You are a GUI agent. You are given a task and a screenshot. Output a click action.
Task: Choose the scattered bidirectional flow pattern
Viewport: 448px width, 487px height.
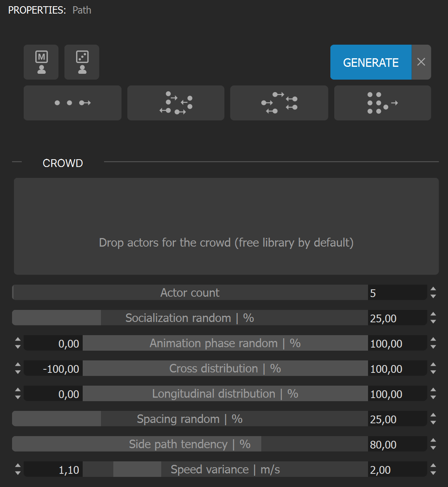176,103
